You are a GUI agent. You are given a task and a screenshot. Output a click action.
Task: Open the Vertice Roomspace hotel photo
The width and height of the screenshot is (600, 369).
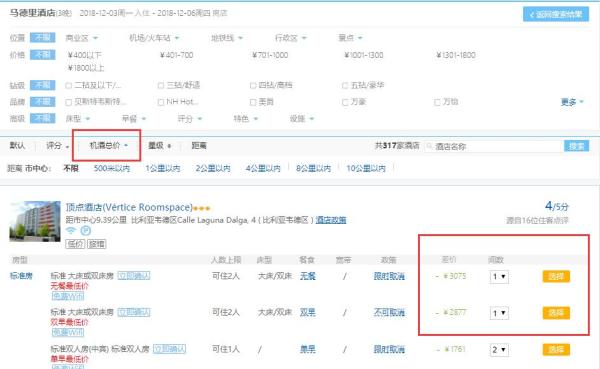tap(35, 221)
